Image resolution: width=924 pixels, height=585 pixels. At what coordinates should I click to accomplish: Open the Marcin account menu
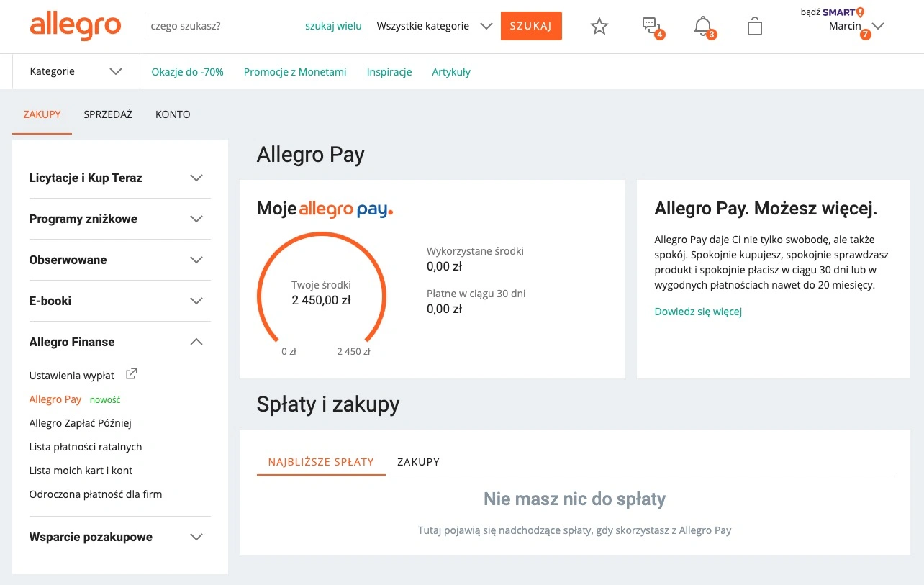[856, 27]
